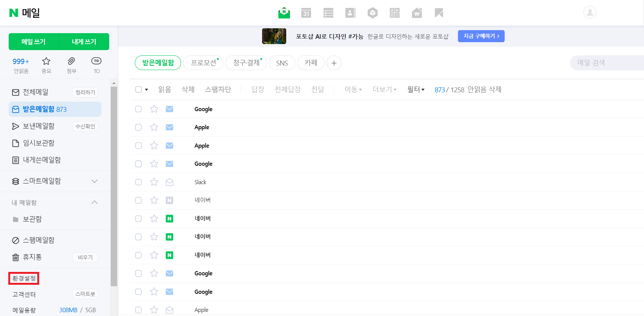This screenshot has width=644, height=316.
Task: Collapse the 내 메일함 section
Action: click(95, 202)
